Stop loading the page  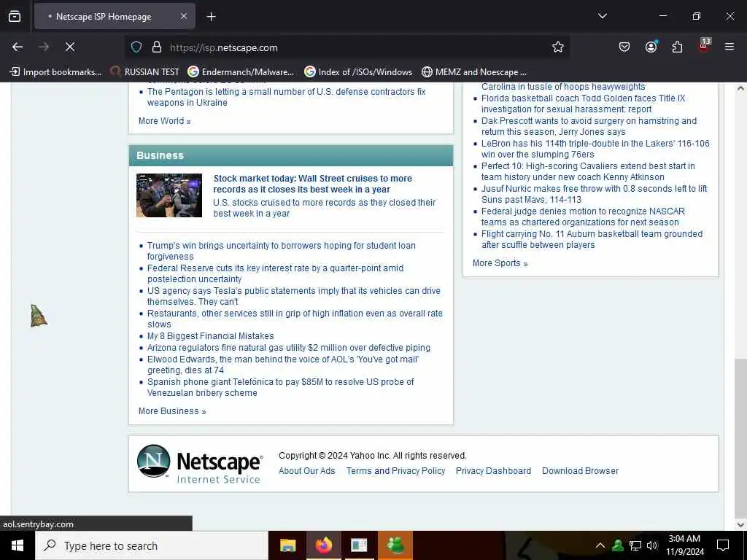(x=70, y=47)
